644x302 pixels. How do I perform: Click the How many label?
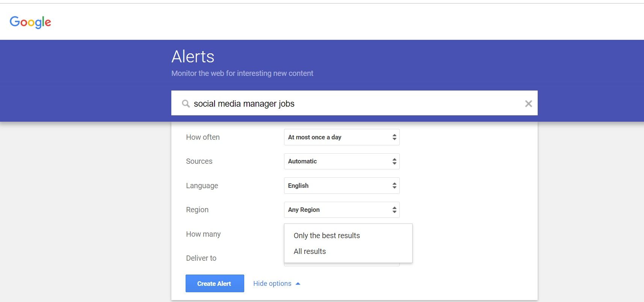203,234
